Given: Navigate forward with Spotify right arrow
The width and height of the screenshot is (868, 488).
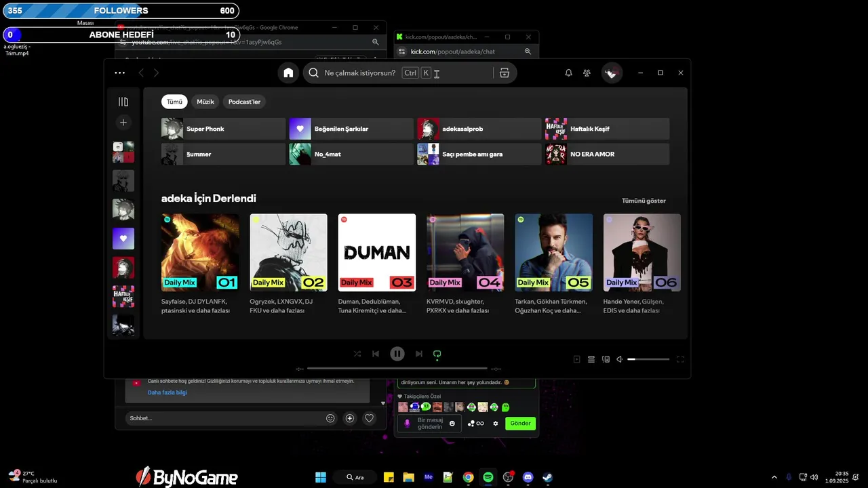Looking at the screenshot, I should 157,73.
